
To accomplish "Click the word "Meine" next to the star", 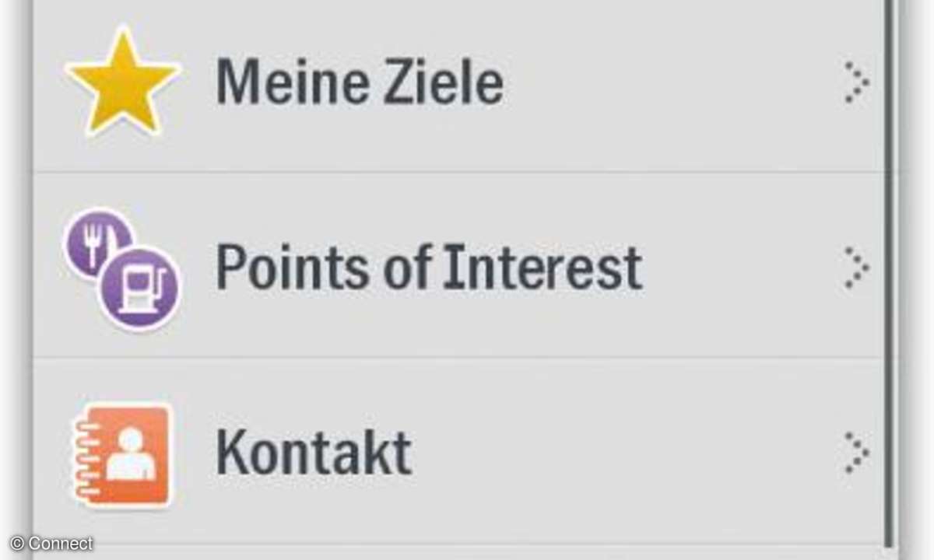I will click(x=293, y=82).
